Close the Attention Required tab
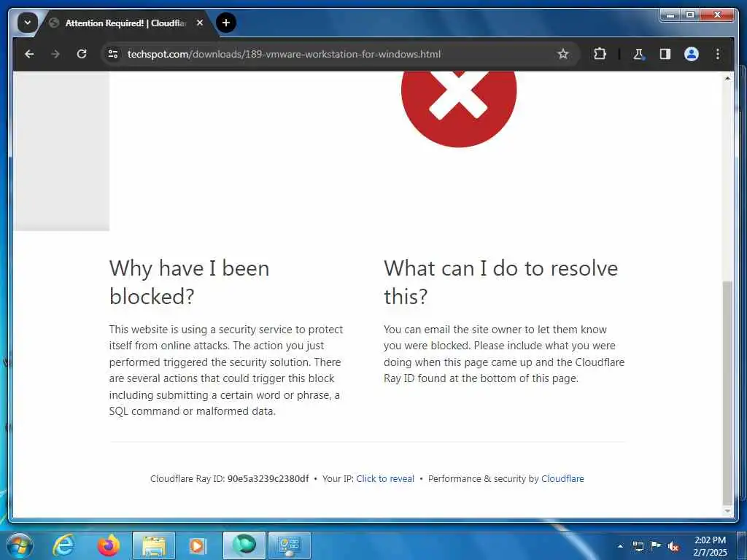Screen dimensions: 747x560 (200, 23)
